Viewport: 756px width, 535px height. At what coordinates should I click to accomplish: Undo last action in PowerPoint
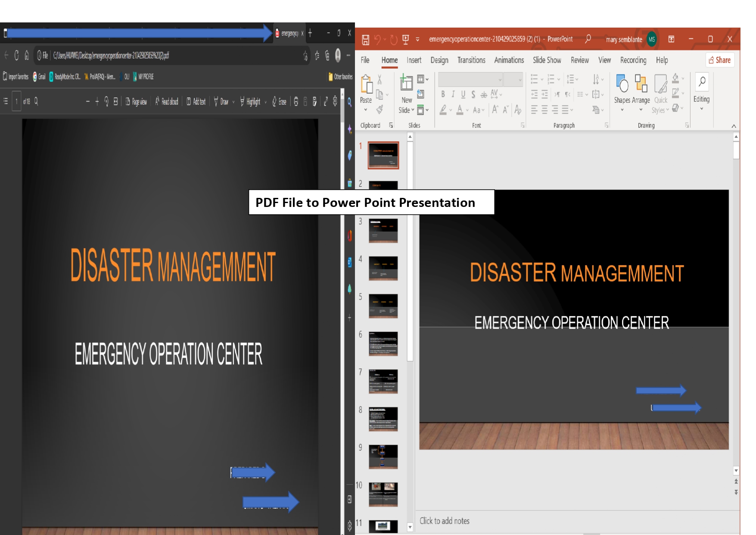coord(377,40)
